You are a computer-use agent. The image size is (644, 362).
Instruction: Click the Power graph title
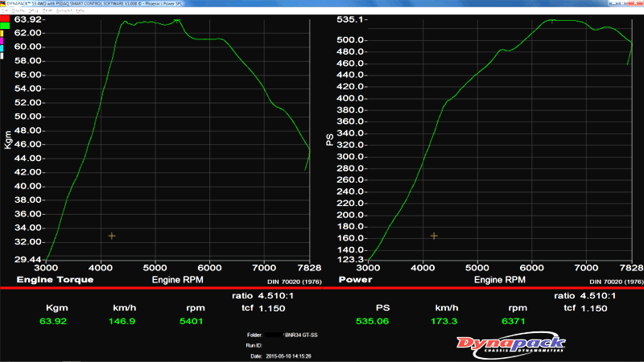[x=355, y=280]
